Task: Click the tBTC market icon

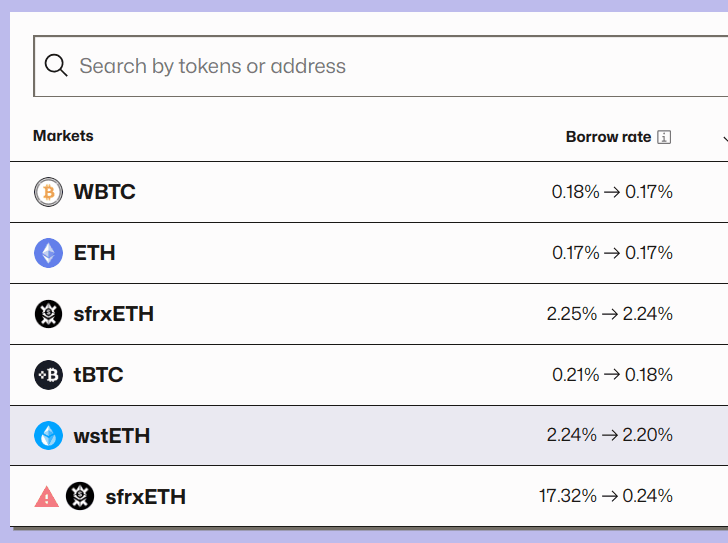Action: (x=48, y=375)
